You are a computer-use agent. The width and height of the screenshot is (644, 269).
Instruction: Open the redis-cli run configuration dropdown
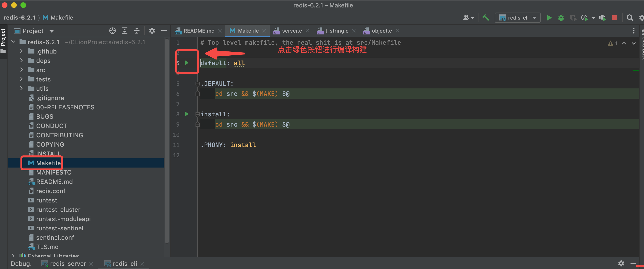(518, 18)
